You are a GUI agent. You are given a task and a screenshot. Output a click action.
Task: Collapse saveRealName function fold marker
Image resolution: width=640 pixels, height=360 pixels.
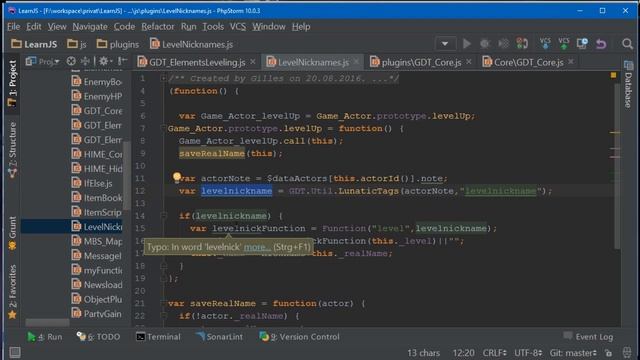164,303
